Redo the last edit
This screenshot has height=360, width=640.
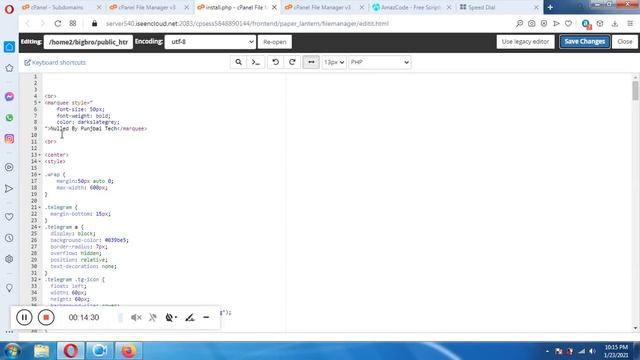click(292, 62)
